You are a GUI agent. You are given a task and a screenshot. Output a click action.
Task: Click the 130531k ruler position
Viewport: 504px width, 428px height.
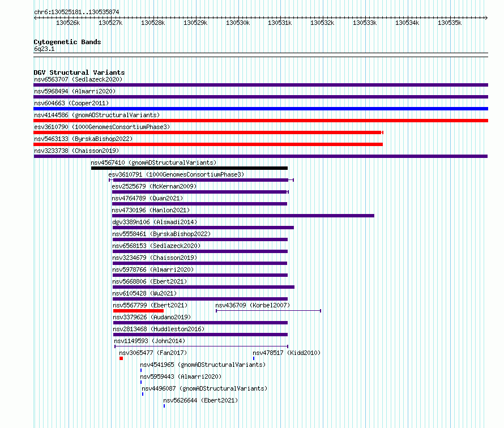pos(280,23)
